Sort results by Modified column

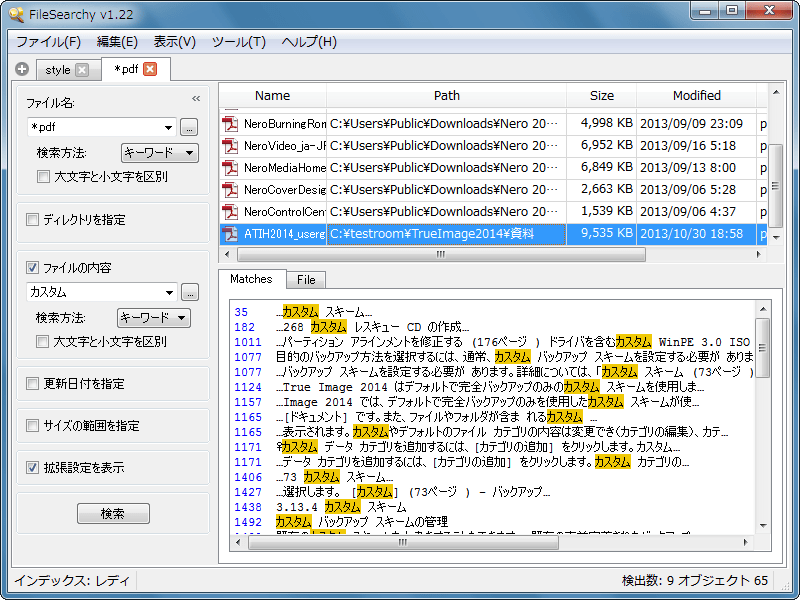[696, 95]
